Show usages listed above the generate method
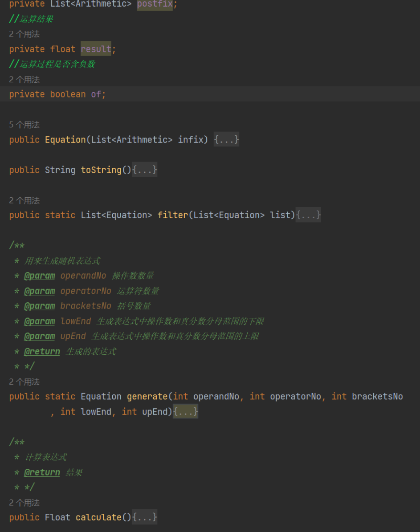Image resolution: width=420 pixels, height=532 pixels. point(24,382)
